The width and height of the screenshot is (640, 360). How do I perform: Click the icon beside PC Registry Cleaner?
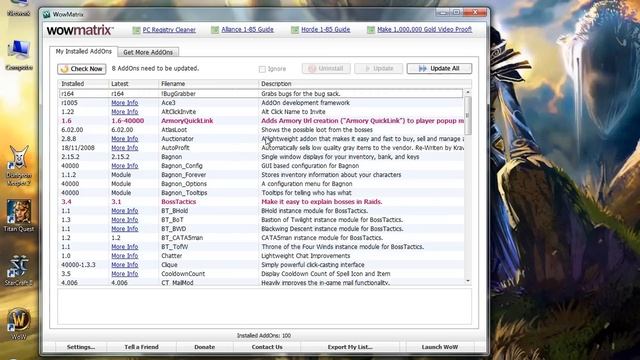click(x=136, y=30)
